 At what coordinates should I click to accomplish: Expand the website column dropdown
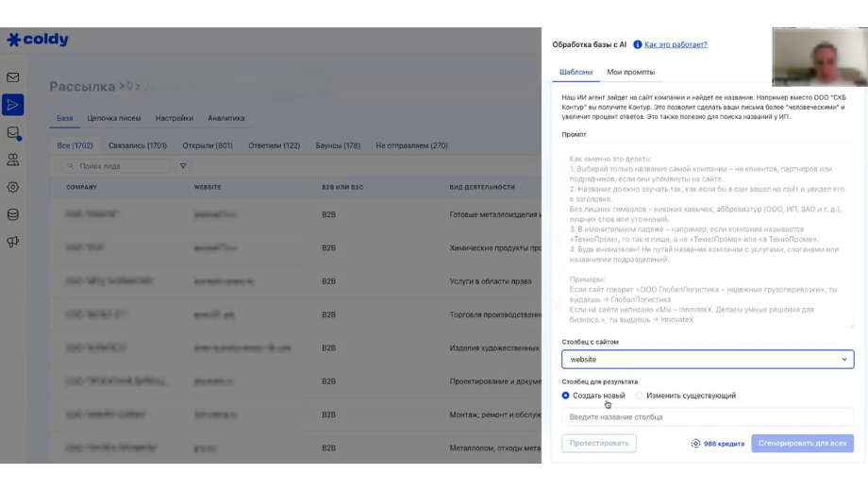(x=708, y=359)
